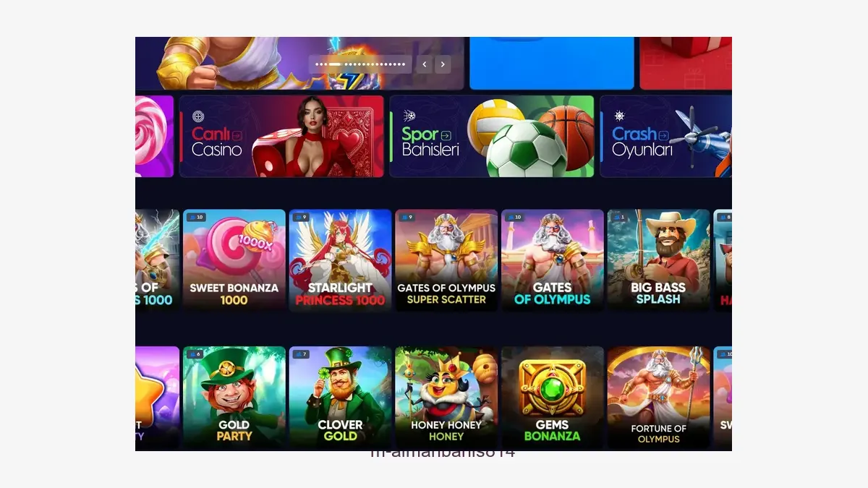Click ball icon above Spor Bahisleri
The width and height of the screenshot is (868, 488).
(409, 116)
